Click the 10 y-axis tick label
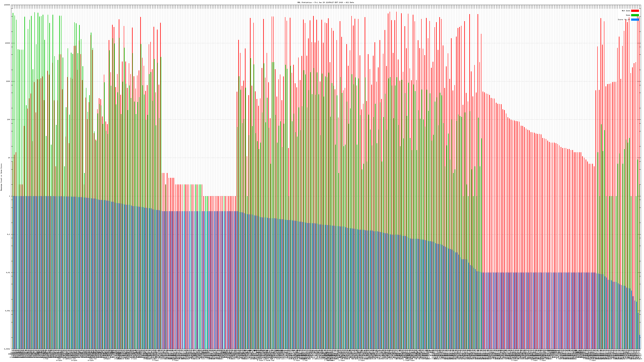Image resolution: width=644 pixels, height=362 pixels. [9, 158]
